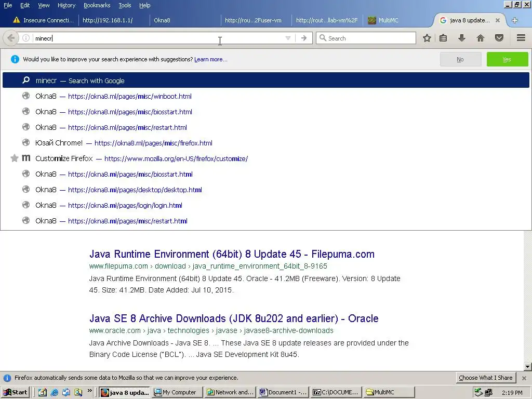Expand quick launch overflow chevron
The image size is (532, 399).
click(89, 391)
